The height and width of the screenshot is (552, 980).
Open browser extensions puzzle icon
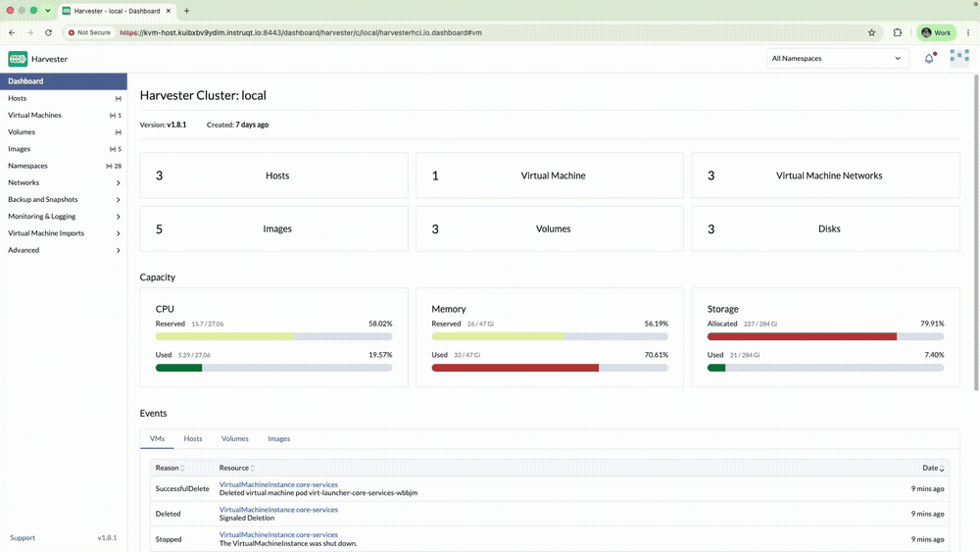[x=898, y=32]
